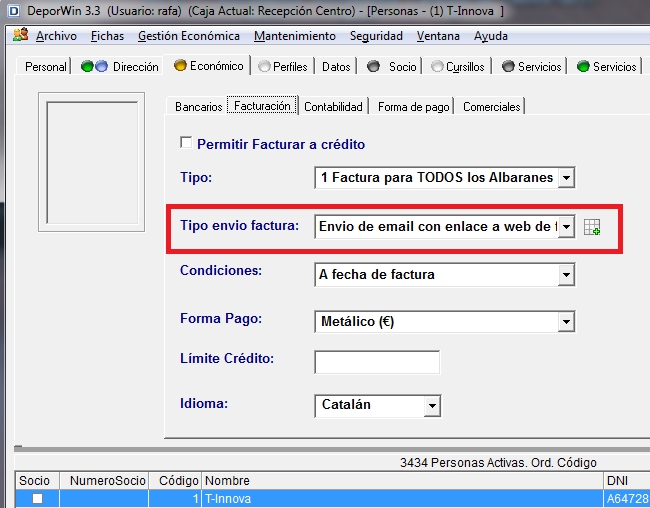Image resolution: width=650 pixels, height=508 pixels.
Task: Select the Facturación sub-tab
Action: coord(262,106)
